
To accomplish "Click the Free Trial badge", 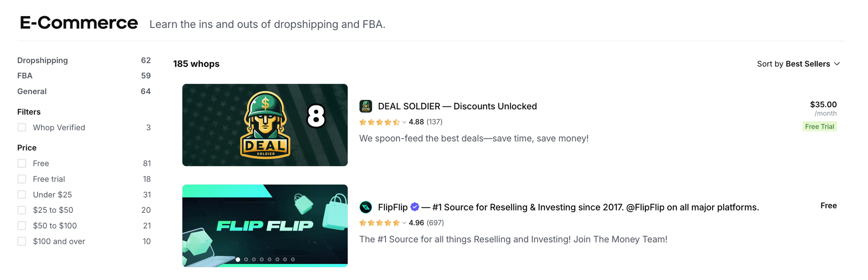I will (x=819, y=126).
